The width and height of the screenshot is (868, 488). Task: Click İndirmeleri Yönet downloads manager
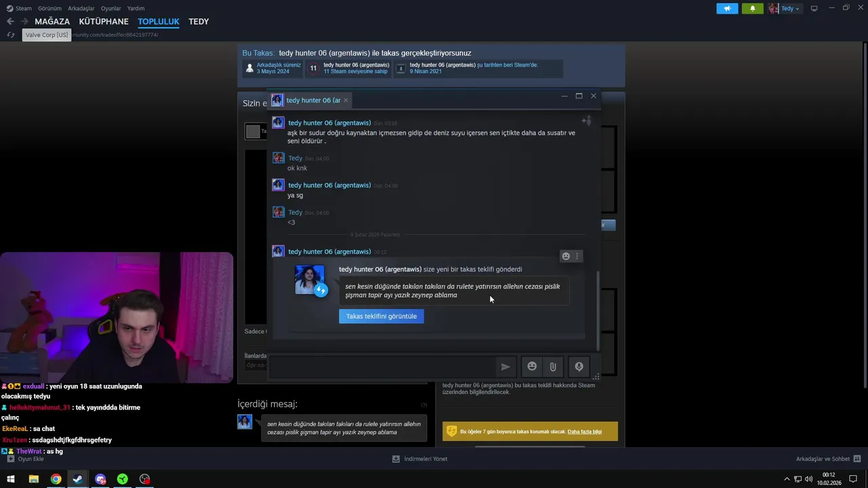[420, 459]
